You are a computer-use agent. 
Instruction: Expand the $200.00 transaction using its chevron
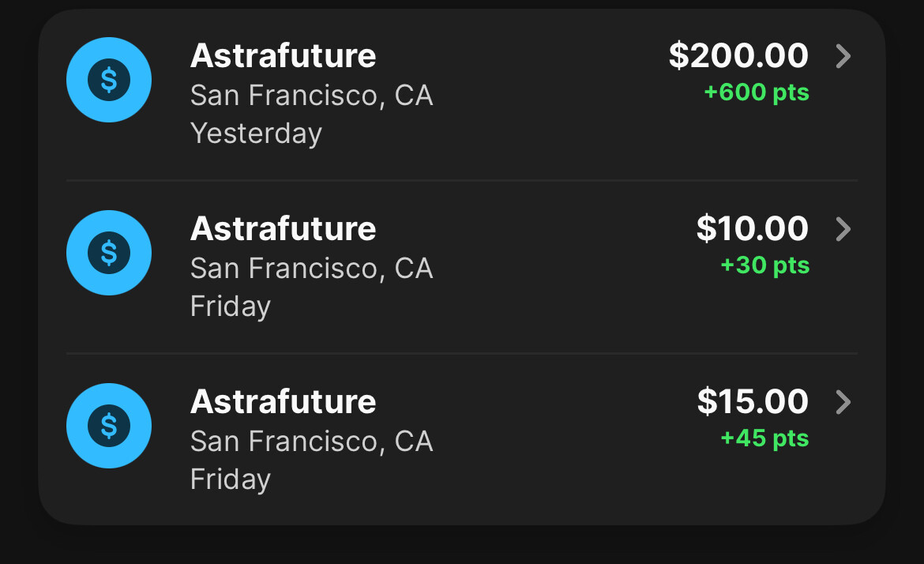tap(843, 56)
